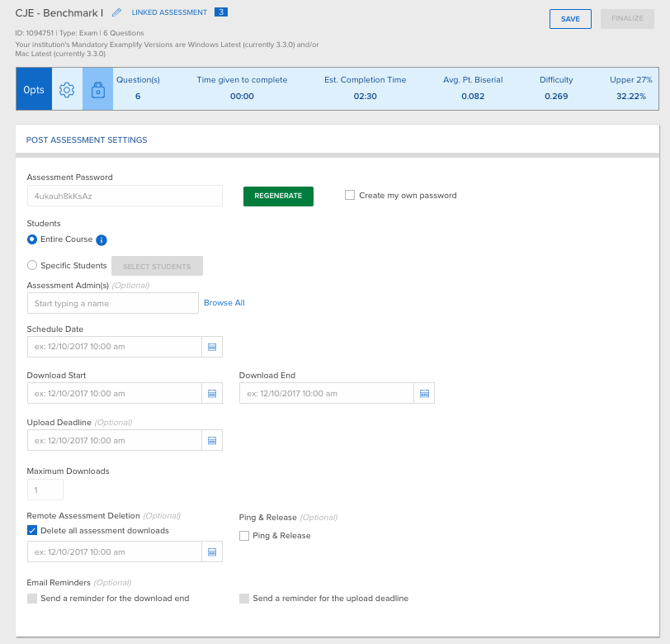Open LINKED ASSESSMENT link
Viewport: 670px width, 644px height.
pyautogui.click(x=169, y=12)
